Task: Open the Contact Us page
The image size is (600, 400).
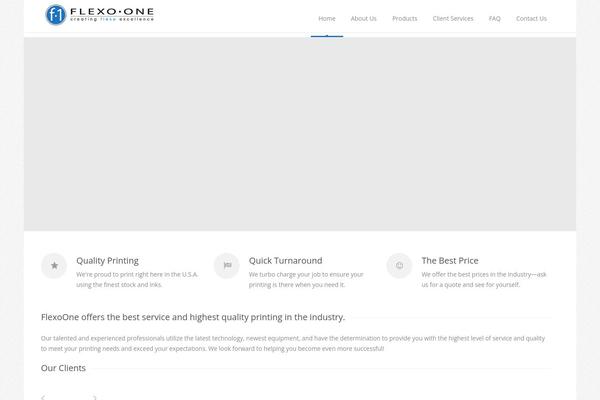Action: pyautogui.click(x=531, y=18)
